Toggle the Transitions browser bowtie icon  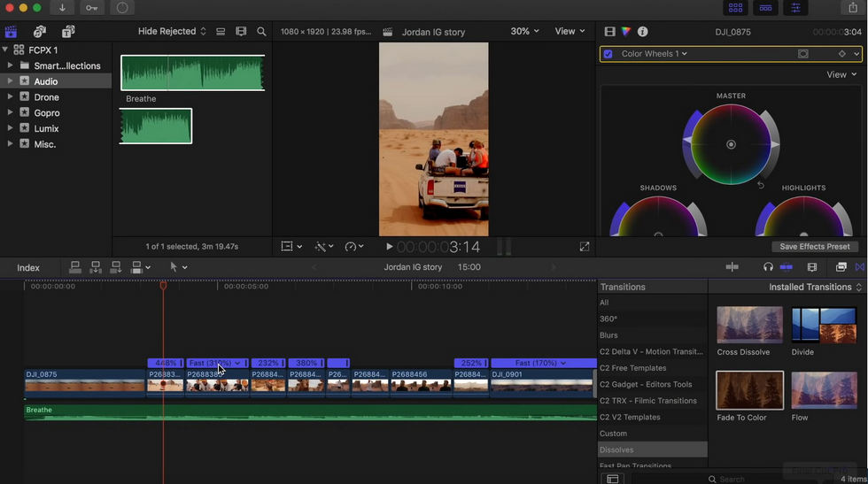[860, 267]
